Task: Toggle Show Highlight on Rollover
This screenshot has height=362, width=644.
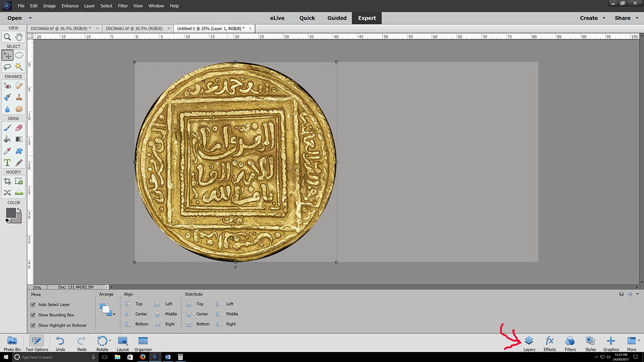Action: [33, 325]
